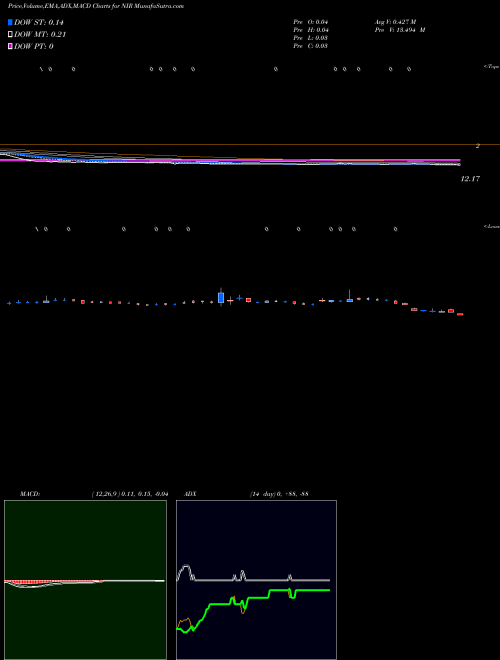Click the '<-Tops' axis label
This screenshot has width=500, height=660.
pos(491,67)
